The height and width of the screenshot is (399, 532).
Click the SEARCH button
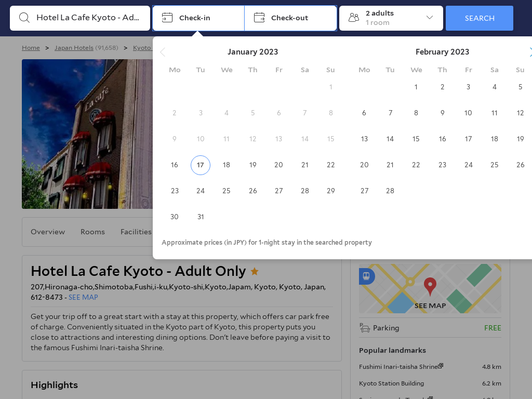click(x=480, y=18)
